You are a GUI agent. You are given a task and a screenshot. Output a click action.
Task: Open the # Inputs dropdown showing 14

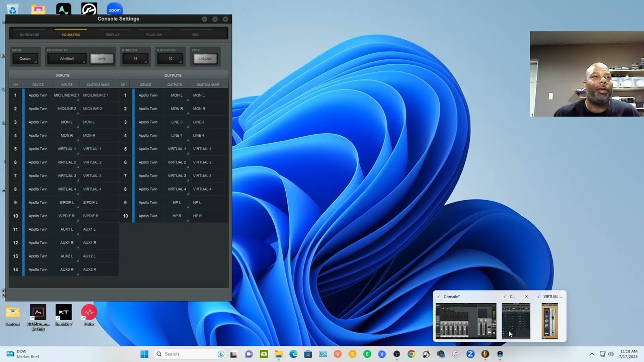[x=135, y=59]
